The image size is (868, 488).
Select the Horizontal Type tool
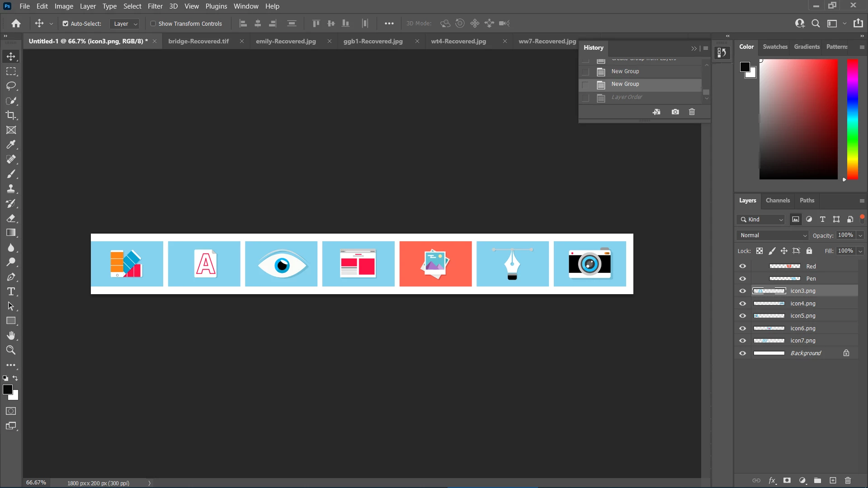click(x=11, y=291)
